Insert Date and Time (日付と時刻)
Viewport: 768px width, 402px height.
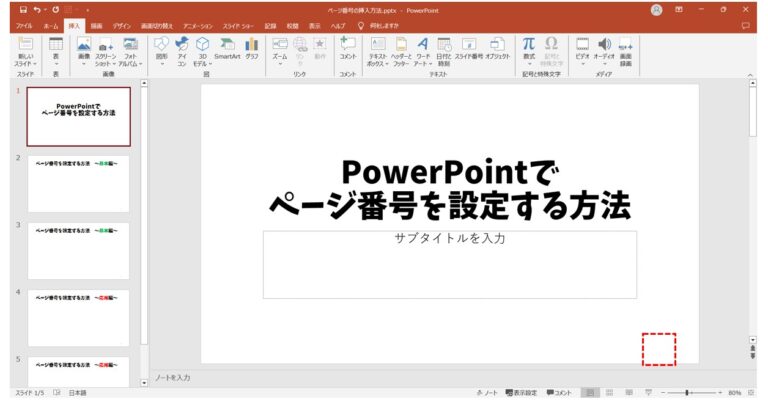[444, 51]
